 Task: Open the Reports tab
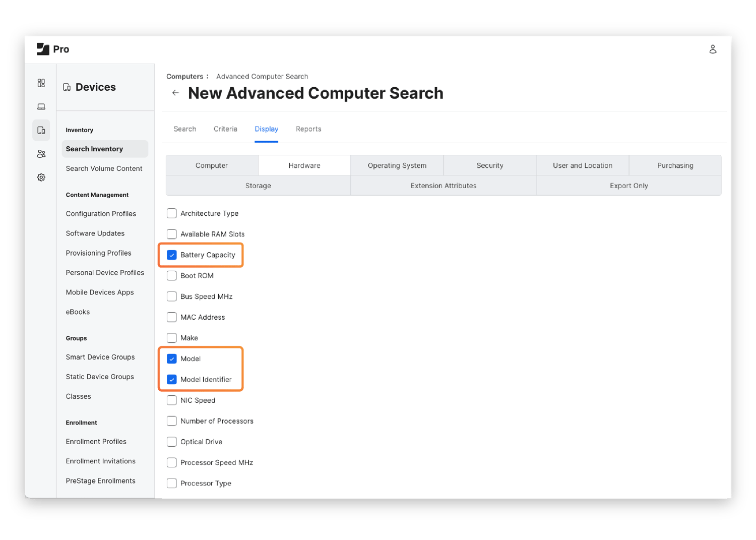308,129
